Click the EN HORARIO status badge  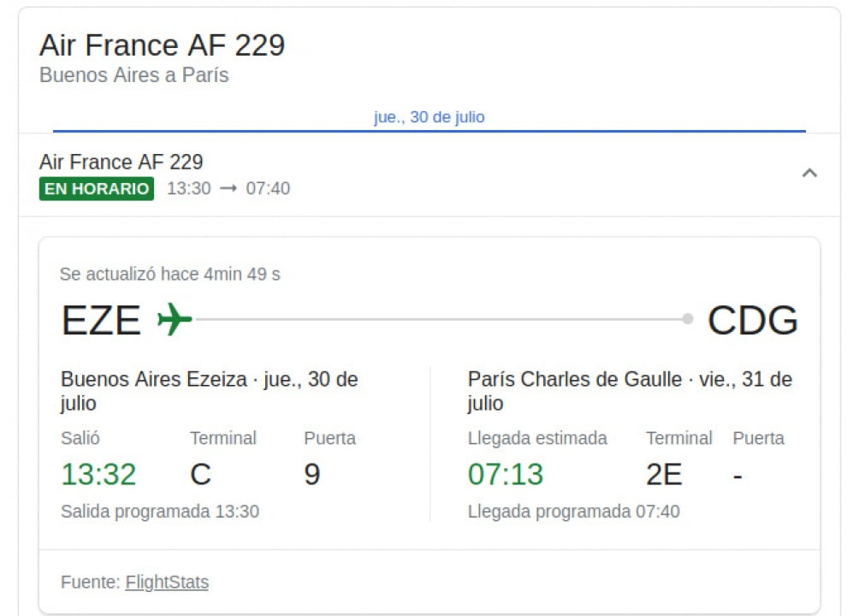(x=97, y=188)
